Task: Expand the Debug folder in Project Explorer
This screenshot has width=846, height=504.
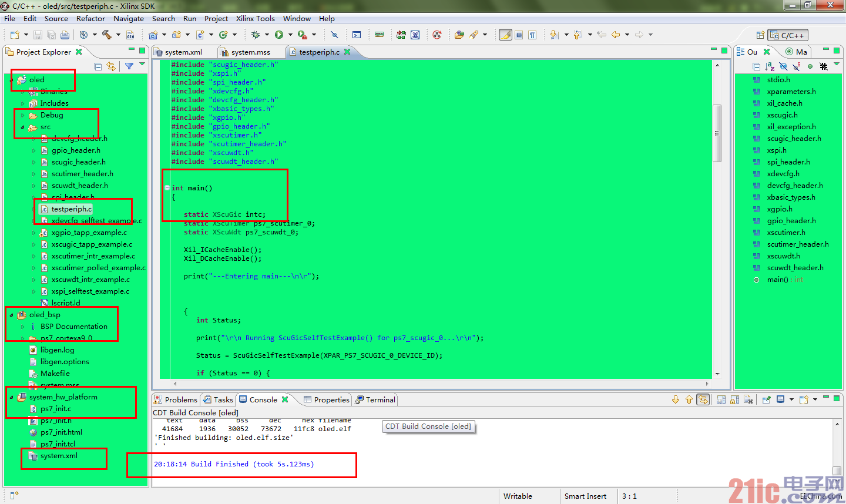Action: click(x=23, y=115)
